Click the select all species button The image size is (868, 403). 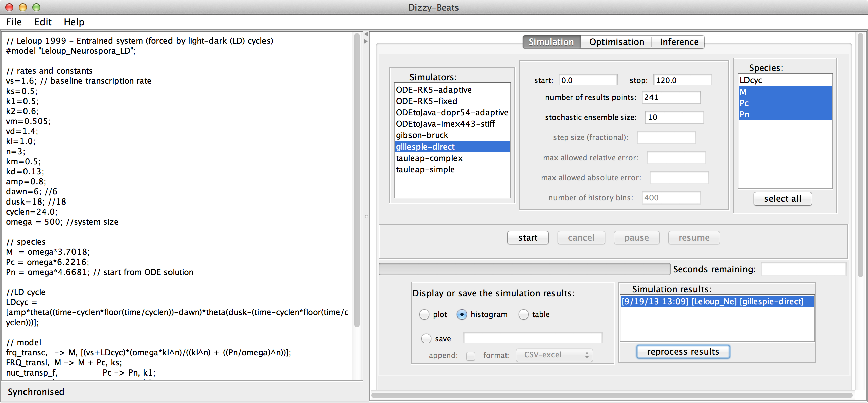click(x=782, y=199)
